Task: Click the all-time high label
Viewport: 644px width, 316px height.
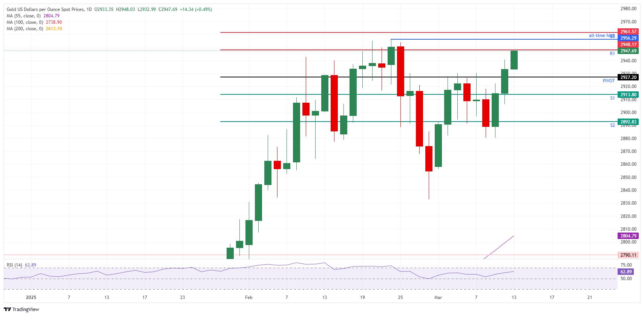Action: [x=602, y=35]
